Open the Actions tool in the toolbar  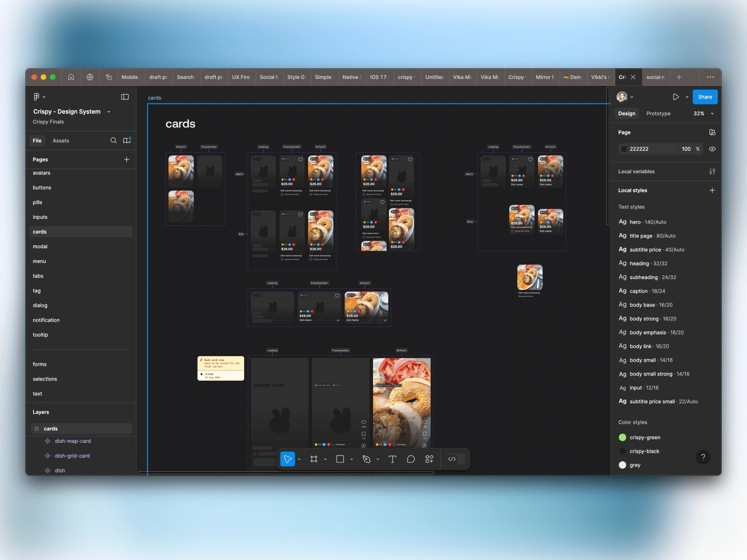(x=430, y=459)
